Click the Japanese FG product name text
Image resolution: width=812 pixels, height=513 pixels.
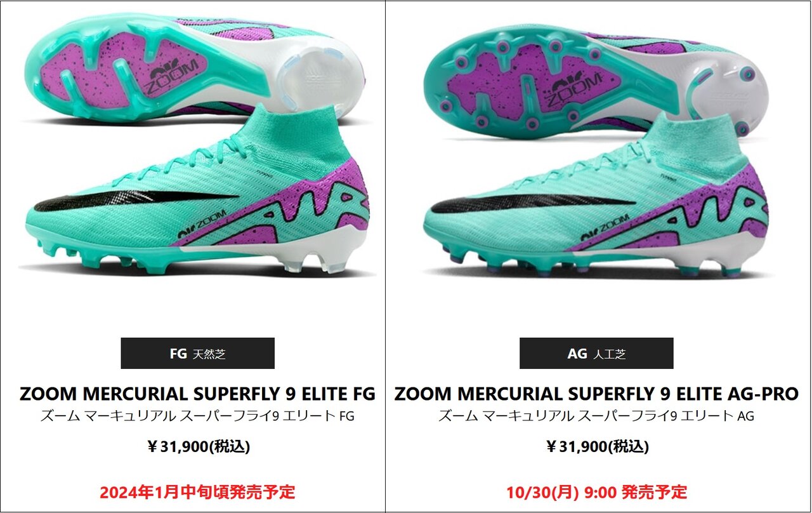197,416
